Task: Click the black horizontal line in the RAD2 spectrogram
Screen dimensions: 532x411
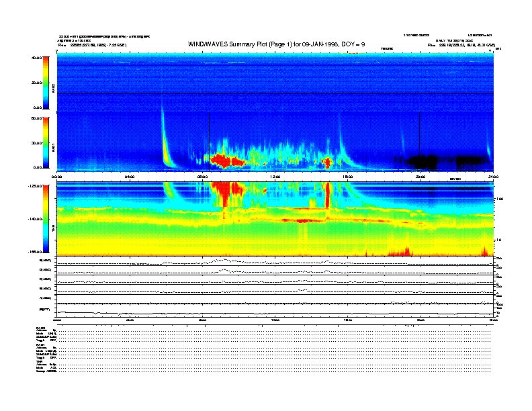Action: click(x=275, y=93)
